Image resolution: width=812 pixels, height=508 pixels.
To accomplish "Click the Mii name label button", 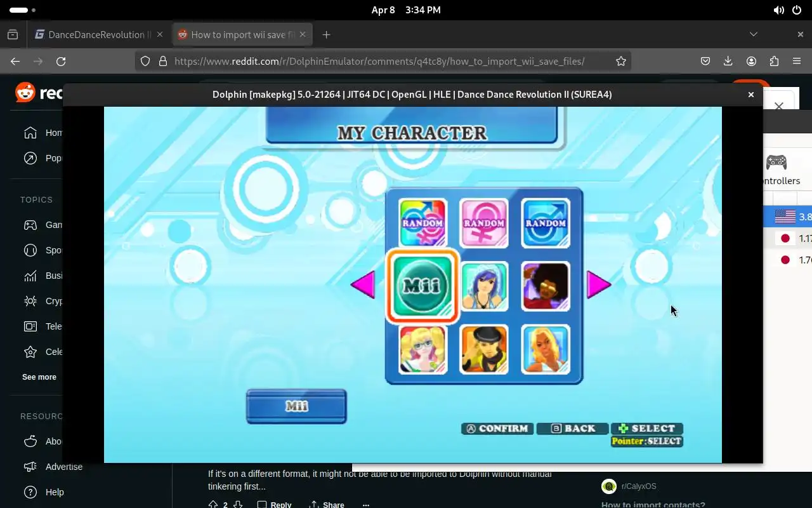I will click(296, 406).
